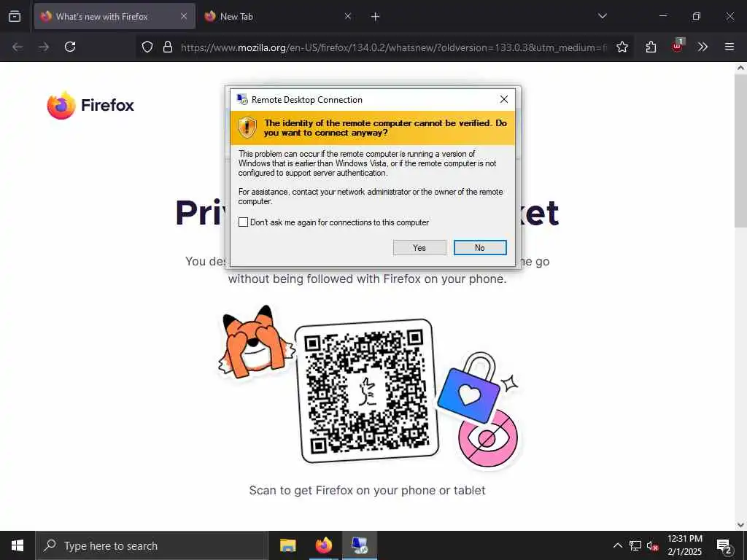Reload the current Firefox page
Viewport: 747px width, 560px height.
(70, 47)
